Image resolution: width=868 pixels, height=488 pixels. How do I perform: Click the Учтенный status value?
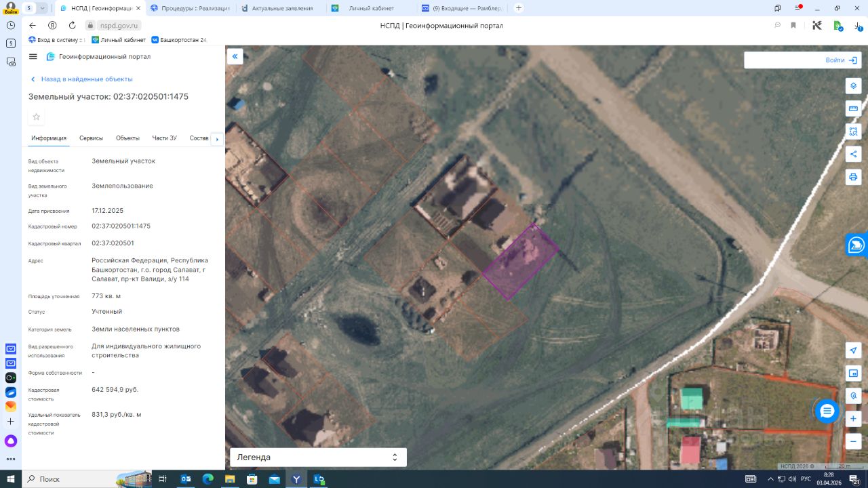107,312
